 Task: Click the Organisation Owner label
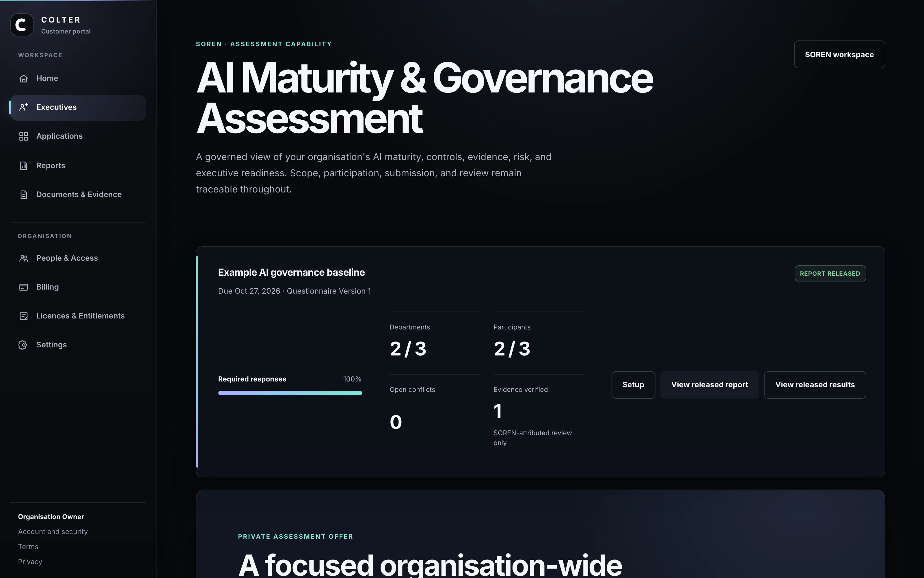[51, 516]
